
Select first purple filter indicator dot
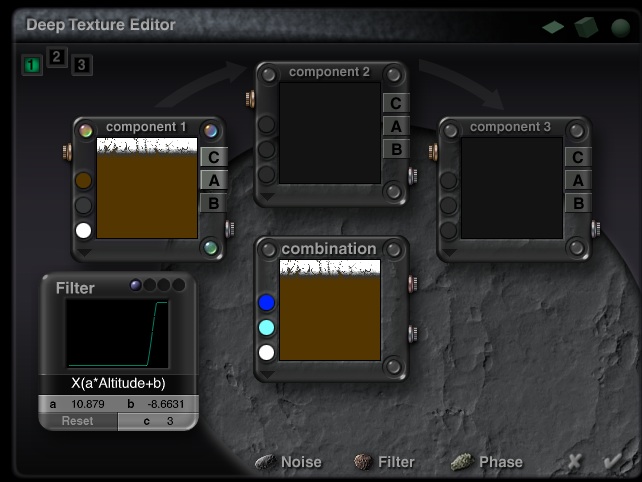[x=136, y=285]
